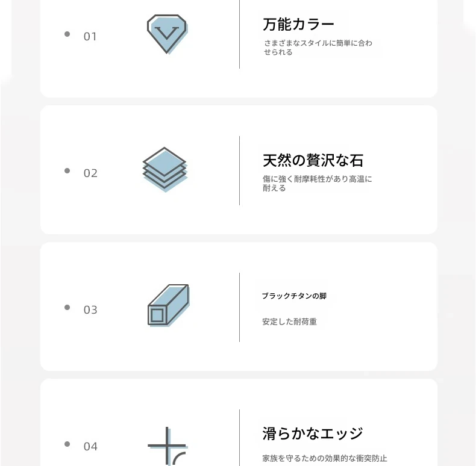The height and width of the screenshot is (466, 476).
Task: Click the 万能カラー heading
Action: [298, 25]
